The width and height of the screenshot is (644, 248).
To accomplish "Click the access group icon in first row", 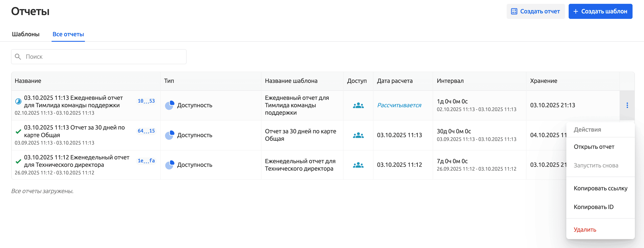I will click(x=358, y=105).
